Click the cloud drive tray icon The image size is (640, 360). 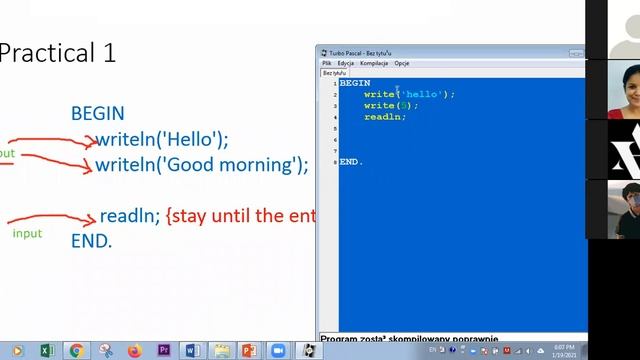540,350
